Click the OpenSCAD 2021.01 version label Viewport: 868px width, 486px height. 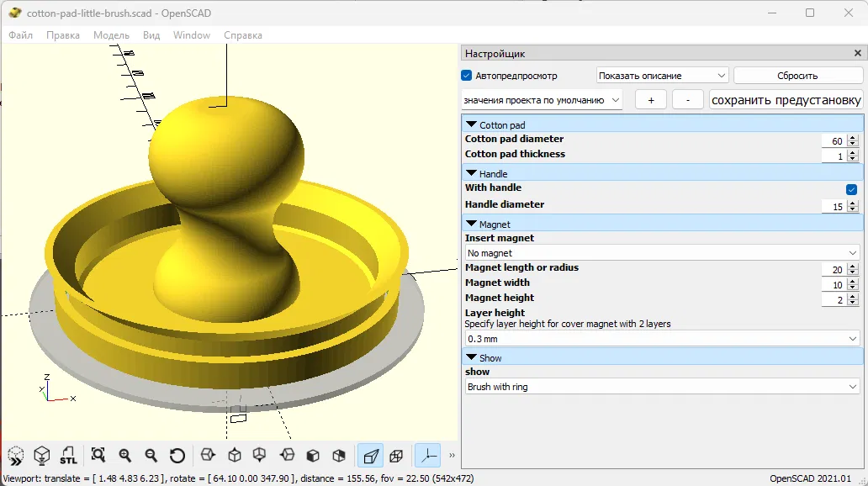click(810, 478)
